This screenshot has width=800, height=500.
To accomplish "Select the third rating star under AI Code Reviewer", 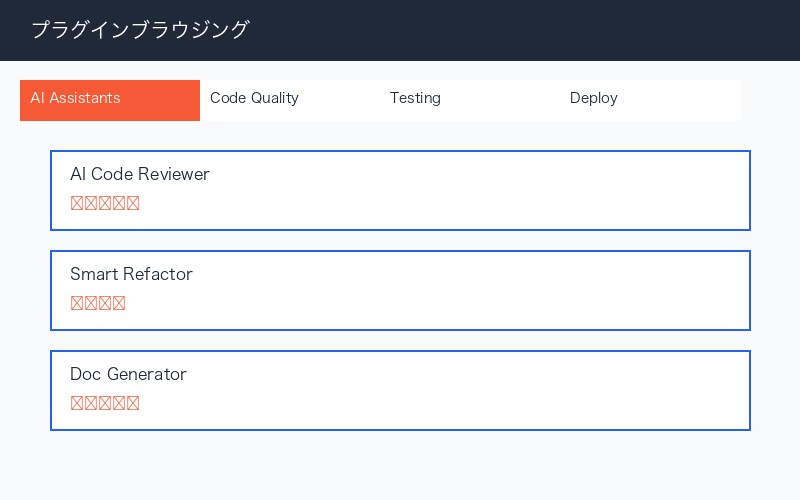I will [105, 203].
